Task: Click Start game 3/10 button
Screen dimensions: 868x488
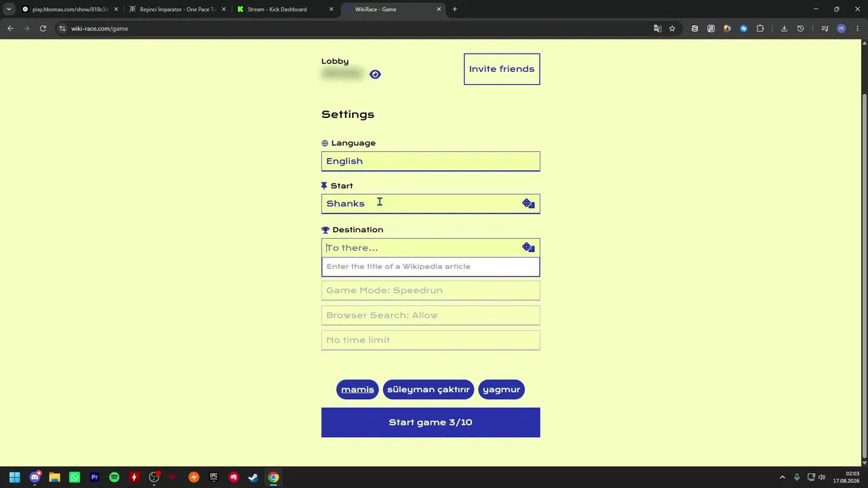Action: (x=431, y=422)
